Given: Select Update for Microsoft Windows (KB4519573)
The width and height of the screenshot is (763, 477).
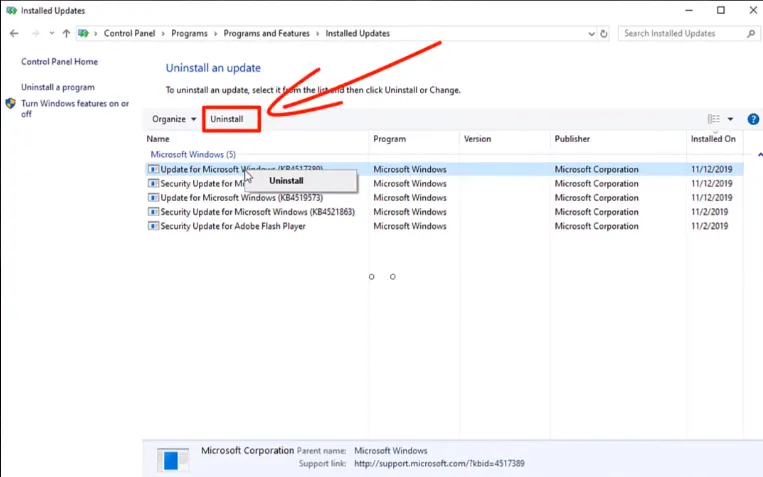Looking at the screenshot, I should pyautogui.click(x=242, y=198).
